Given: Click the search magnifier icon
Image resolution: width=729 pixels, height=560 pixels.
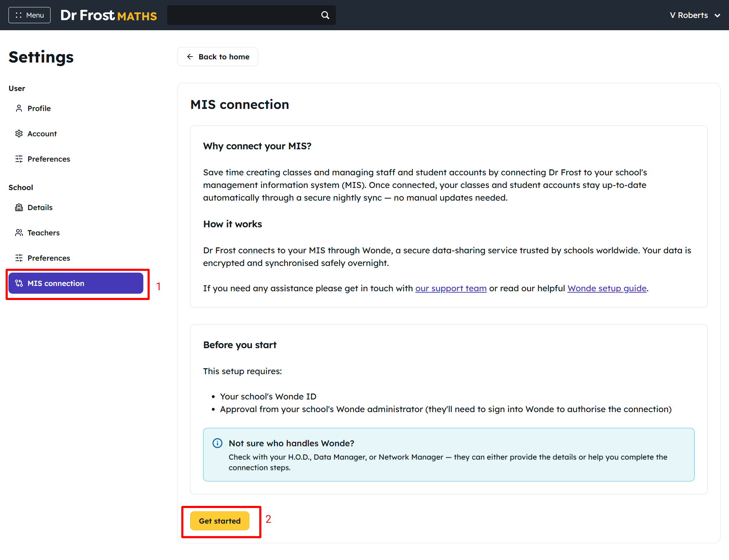Looking at the screenshot, I should tap(325, 15).
